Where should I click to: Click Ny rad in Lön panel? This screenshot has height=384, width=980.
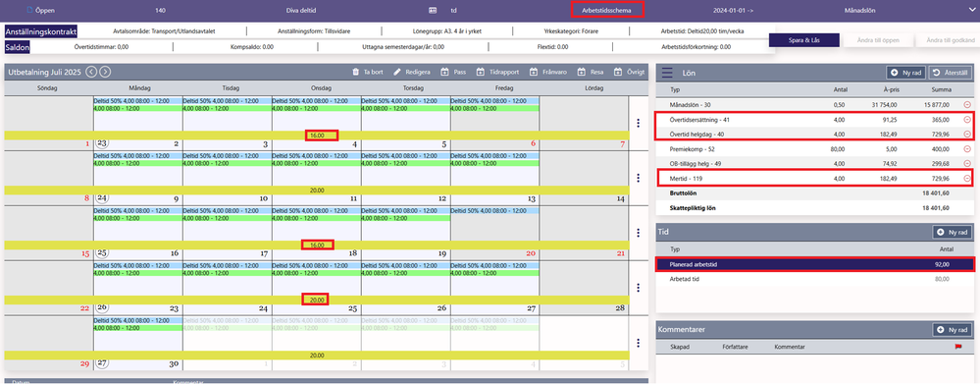(x=905, y=73)
